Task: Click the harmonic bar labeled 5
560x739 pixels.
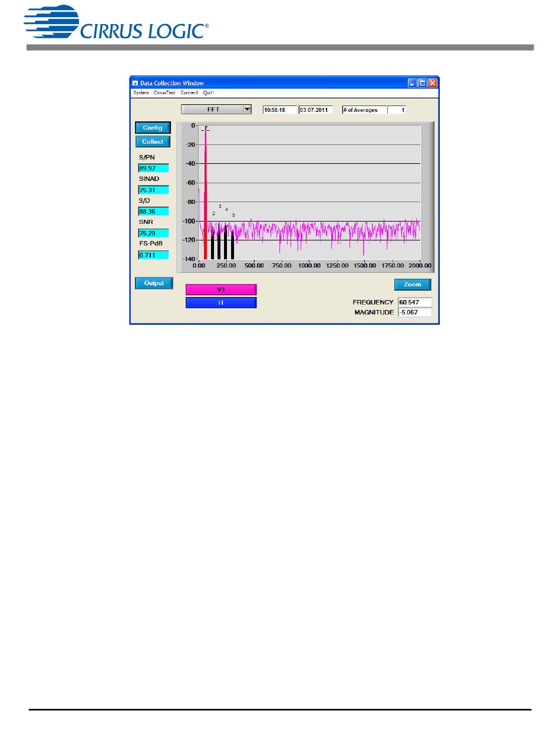Action: pyautogui.click(x=232, y=245)
